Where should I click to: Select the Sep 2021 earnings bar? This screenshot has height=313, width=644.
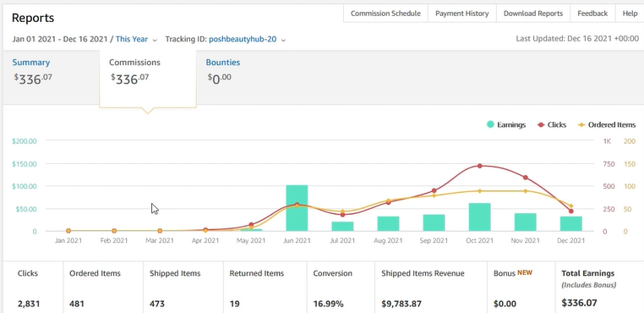(x=434, y=223)
